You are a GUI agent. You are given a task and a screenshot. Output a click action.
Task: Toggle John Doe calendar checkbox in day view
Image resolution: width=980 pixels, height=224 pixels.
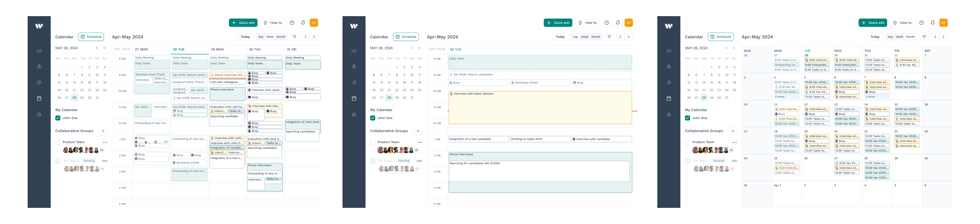pyautogui.click(x=373, y=118)
